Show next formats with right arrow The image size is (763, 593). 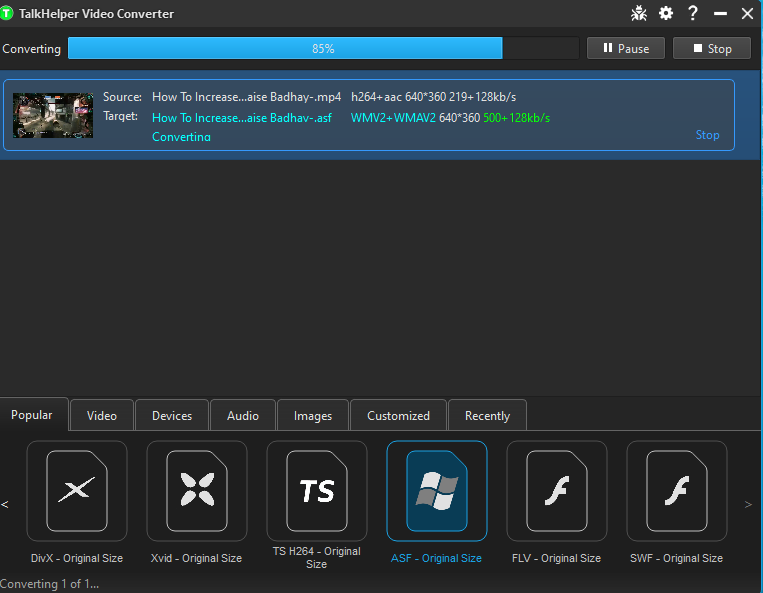(x=748, y=504)
